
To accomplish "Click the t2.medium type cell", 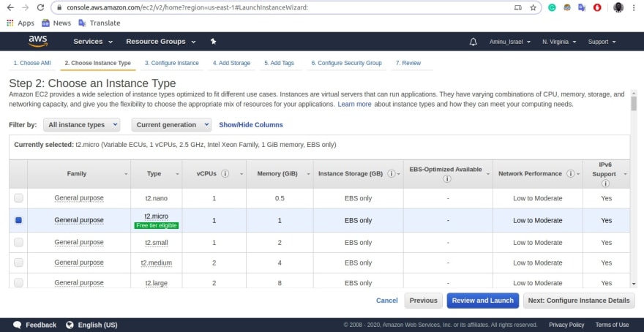I will 157,263.
